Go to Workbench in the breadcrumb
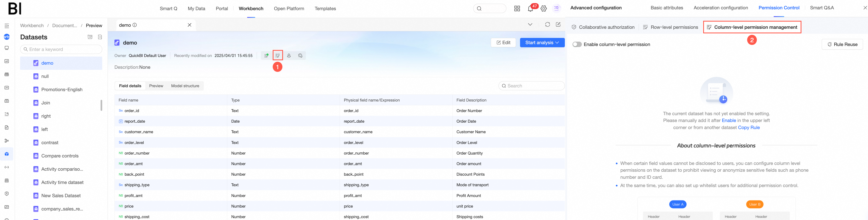This screenshot has height=220, width=868. 32,25
